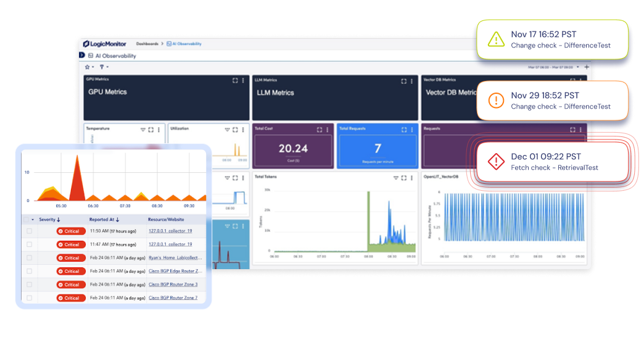Open Utilization widget kebab menu
Screen dimensions: 644x363
coord(242,130)
